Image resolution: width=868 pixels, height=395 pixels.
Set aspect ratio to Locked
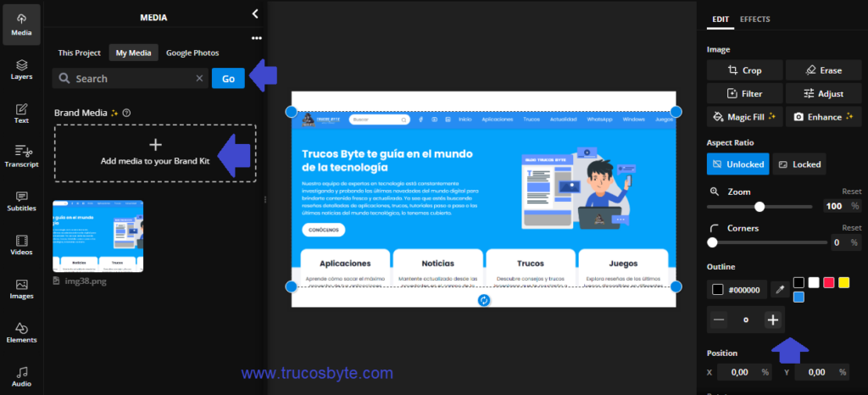799,164
